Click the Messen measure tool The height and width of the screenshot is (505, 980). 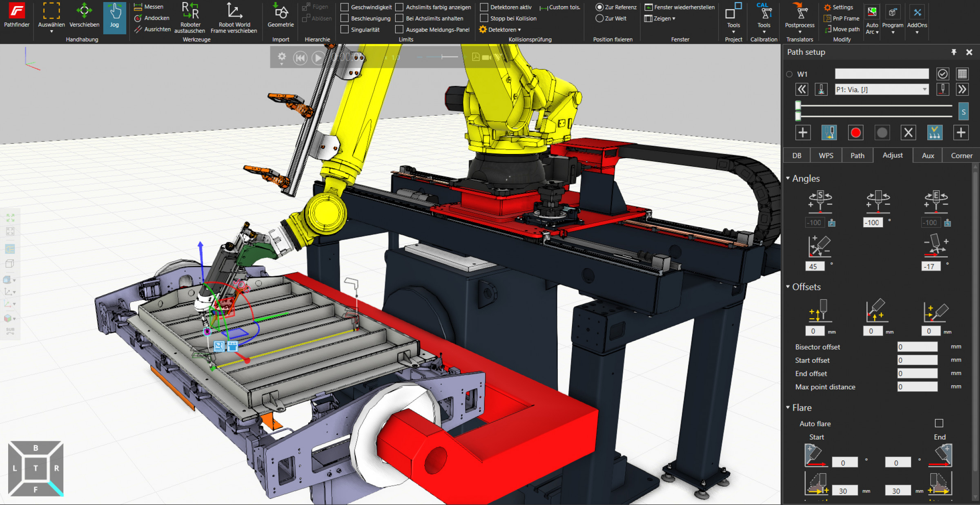click(x=149, y=7)
